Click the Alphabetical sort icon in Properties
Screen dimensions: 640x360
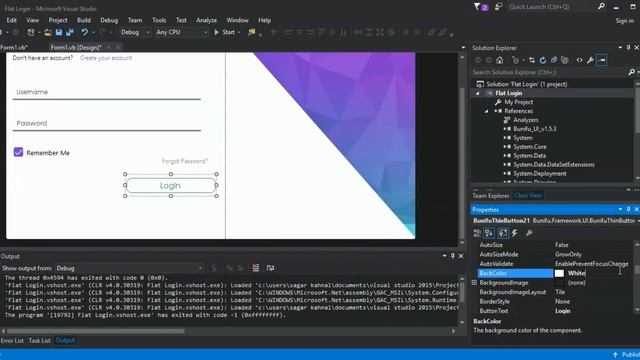489,233
